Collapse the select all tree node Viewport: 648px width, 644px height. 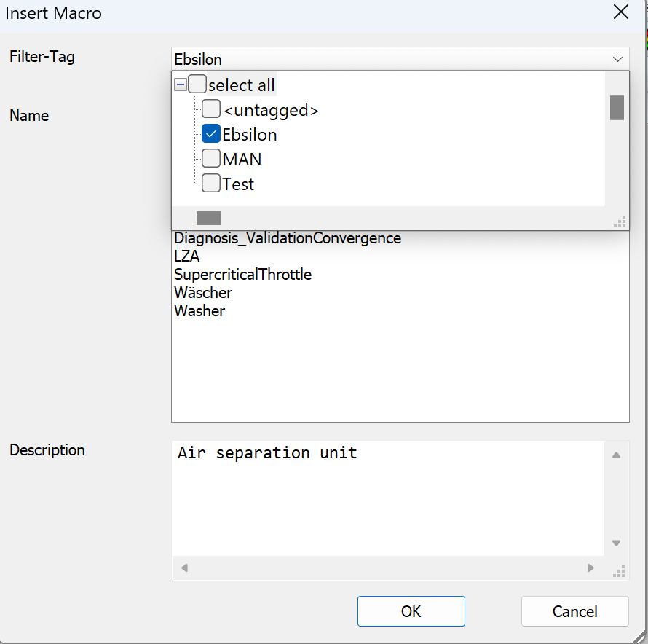pyautogui.click(x=180, y=85)
